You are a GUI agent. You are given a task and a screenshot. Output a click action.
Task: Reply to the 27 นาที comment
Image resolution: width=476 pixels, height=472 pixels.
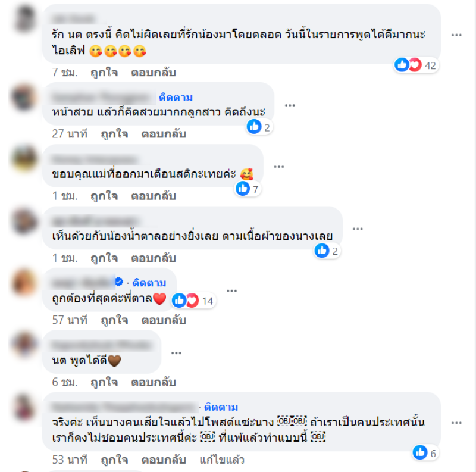(164, 134)
